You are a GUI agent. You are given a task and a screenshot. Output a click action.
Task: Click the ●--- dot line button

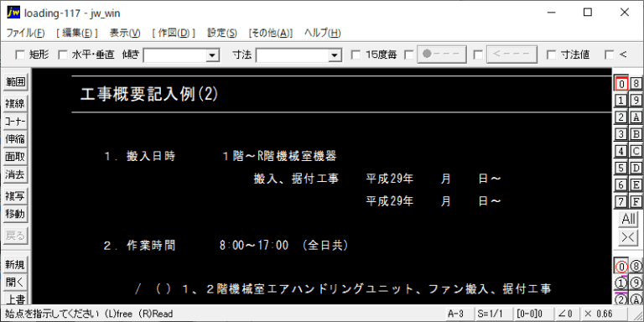(442, 55)
